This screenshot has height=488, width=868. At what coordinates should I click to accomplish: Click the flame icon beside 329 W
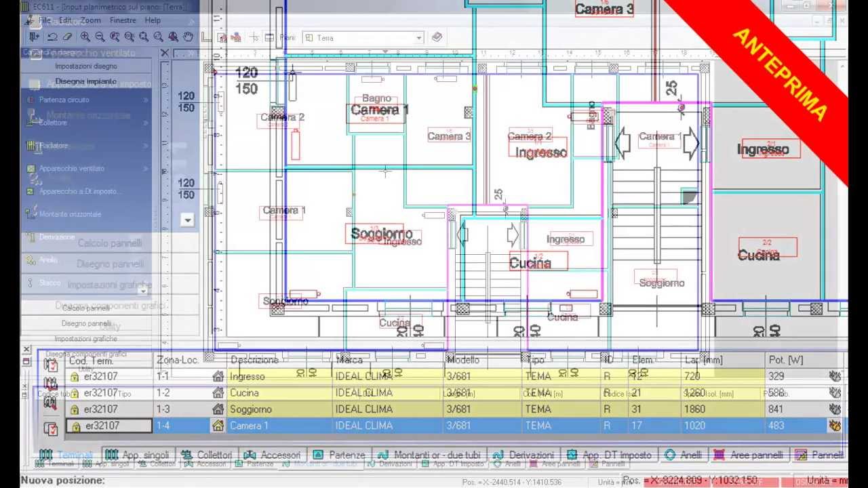pos(835,376)
